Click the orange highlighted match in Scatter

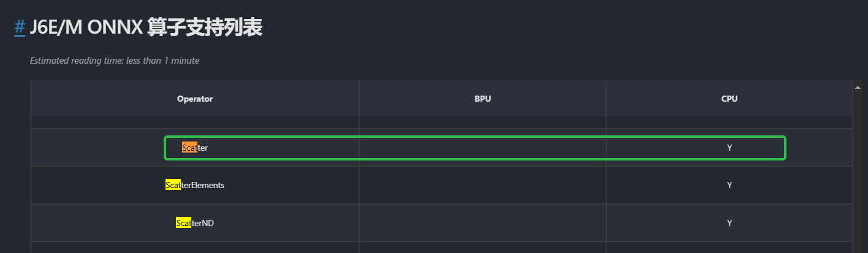click(x=189, y=148)
